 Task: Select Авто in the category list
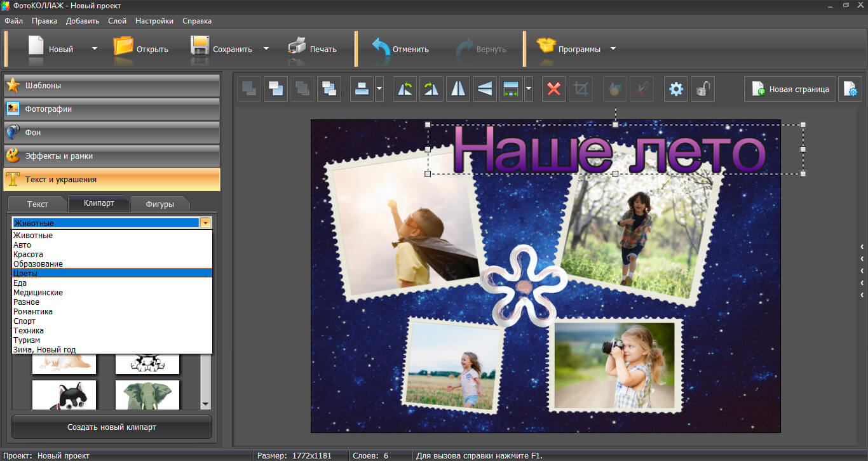tap(112, 245)
